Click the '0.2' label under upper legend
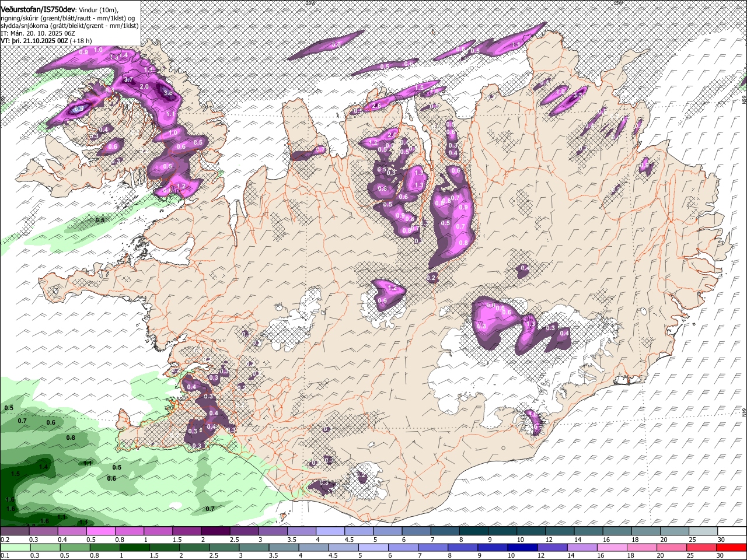Viewport: 747px width, 560px height. point(5,540)
